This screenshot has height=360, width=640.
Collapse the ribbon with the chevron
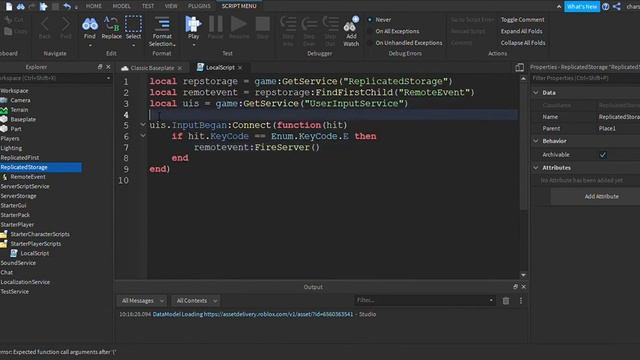559,7
